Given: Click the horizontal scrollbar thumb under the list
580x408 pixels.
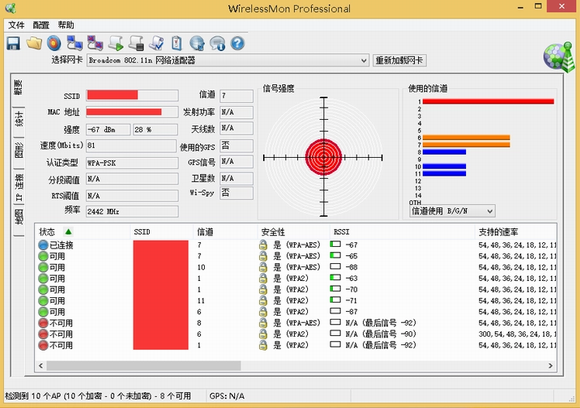Looking at the screenshot, I should [144, 365].
